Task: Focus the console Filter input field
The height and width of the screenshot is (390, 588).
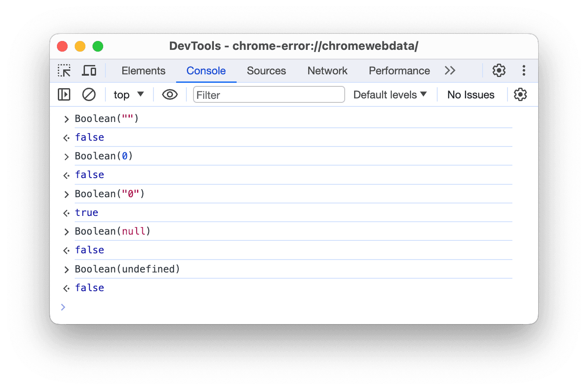Action: point(269,95)
